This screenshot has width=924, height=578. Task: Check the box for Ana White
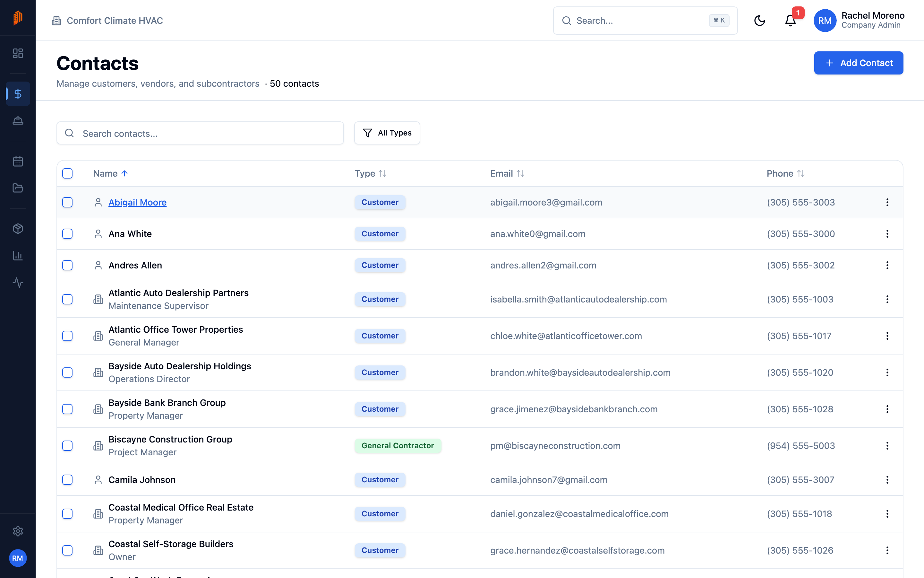[68, 233]
